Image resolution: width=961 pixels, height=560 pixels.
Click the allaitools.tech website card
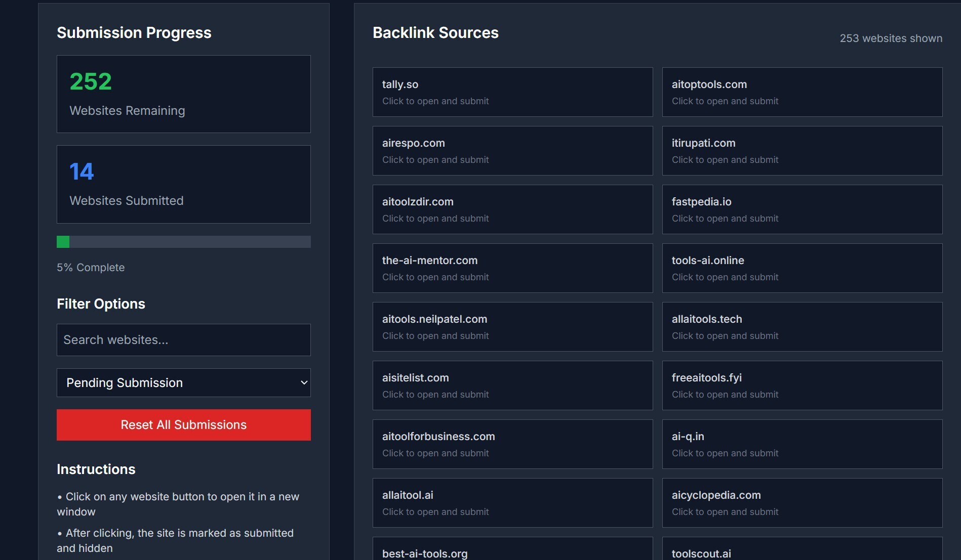pos(802,327)
